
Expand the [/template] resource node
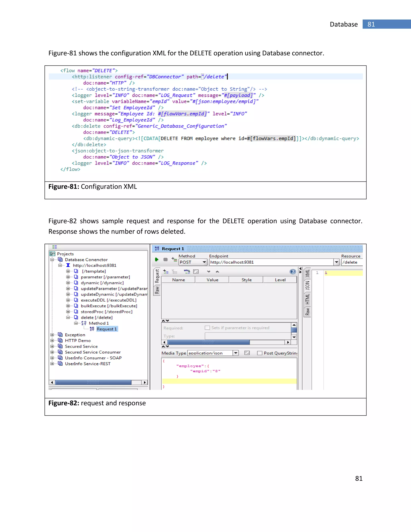(68, 271)
